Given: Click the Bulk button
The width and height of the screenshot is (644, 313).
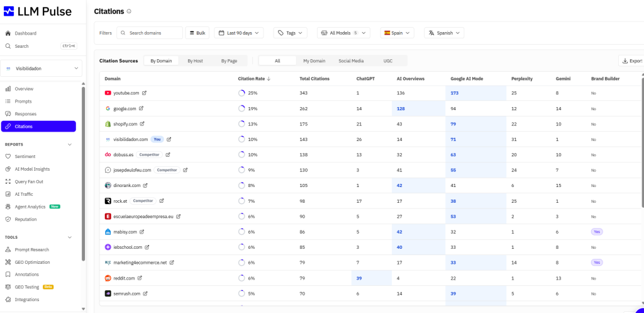Looking at the screenshot, I should (197, 33).
